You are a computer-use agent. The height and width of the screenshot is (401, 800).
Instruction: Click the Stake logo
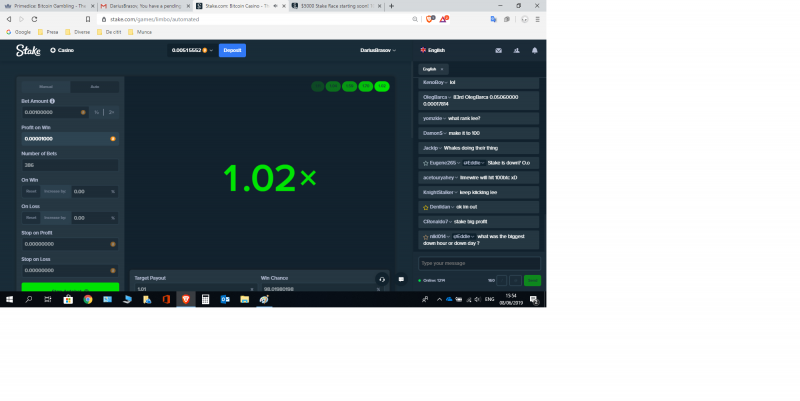coord(28,50)
